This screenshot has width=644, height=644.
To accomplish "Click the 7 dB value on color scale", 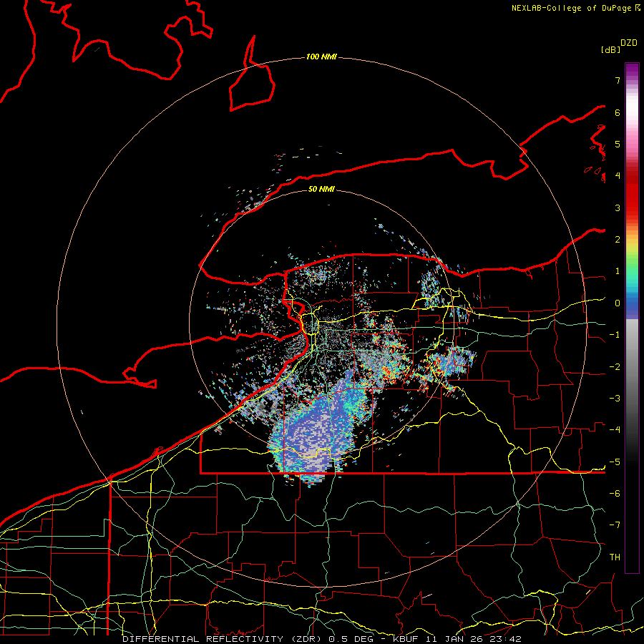I will click(x=618, y=80).
